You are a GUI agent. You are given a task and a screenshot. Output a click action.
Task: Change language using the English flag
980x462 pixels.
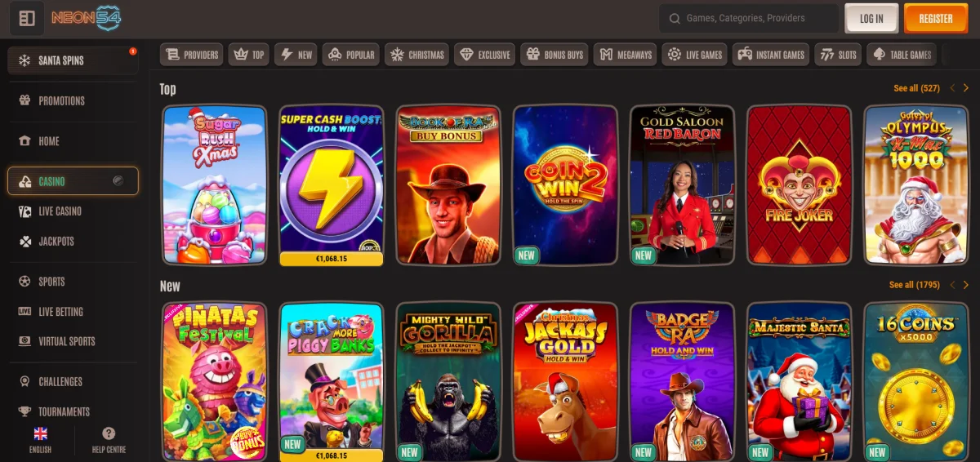point(40,433)
